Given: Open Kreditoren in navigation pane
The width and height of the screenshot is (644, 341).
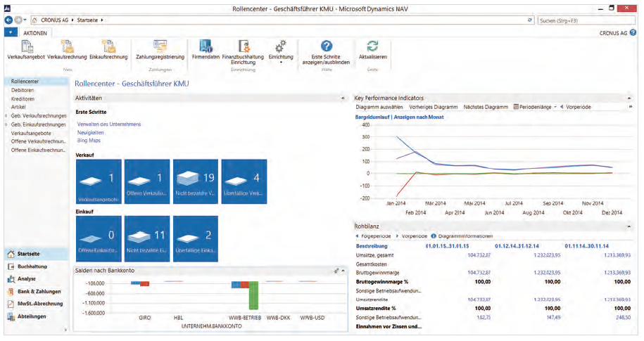Looking at the screenshot, I should pyautogui.click(x=23, y=99).
